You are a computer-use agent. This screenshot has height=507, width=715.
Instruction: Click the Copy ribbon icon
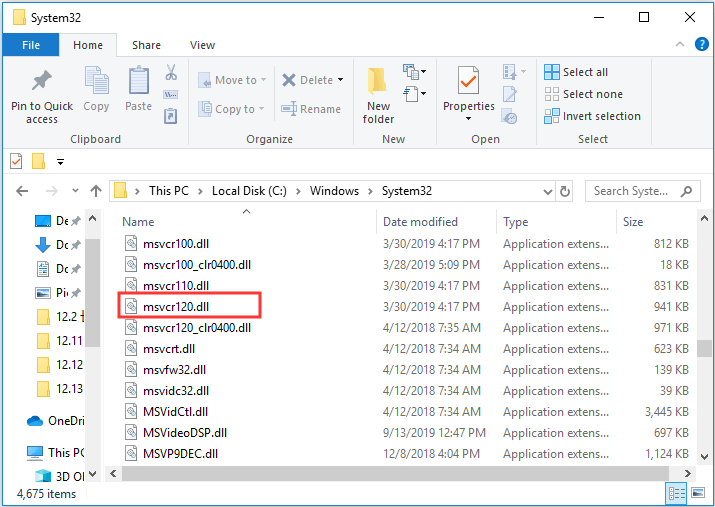coord(96,81)
